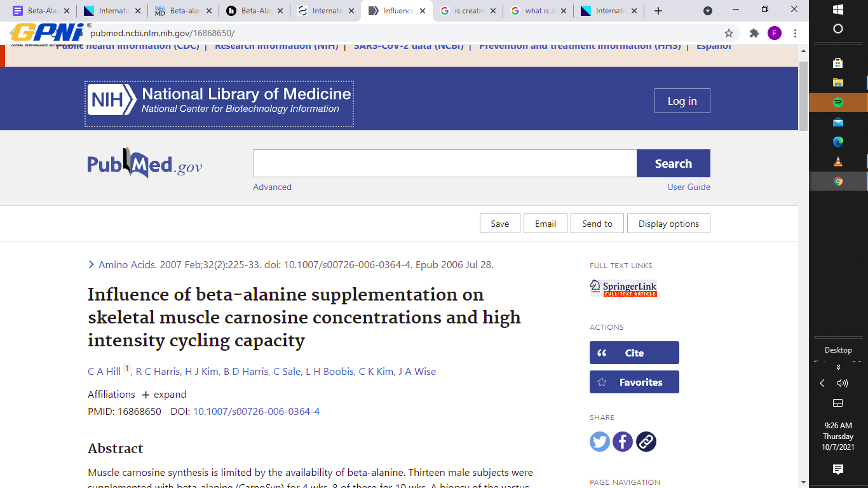Image resolution: width=868 pixels, height=488 pixels.
Task: Share article on Twitter
Action: (599, 442)
